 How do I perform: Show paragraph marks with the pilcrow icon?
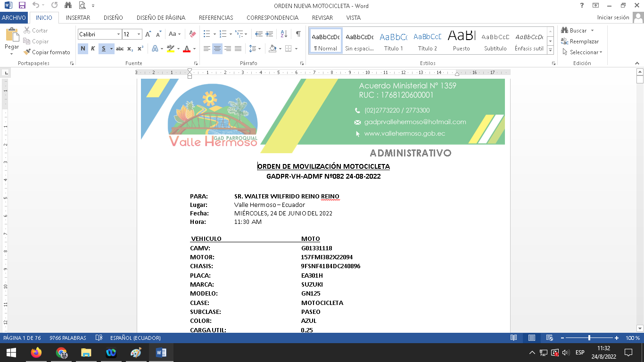pyautogui.click(x=298, y=34)
